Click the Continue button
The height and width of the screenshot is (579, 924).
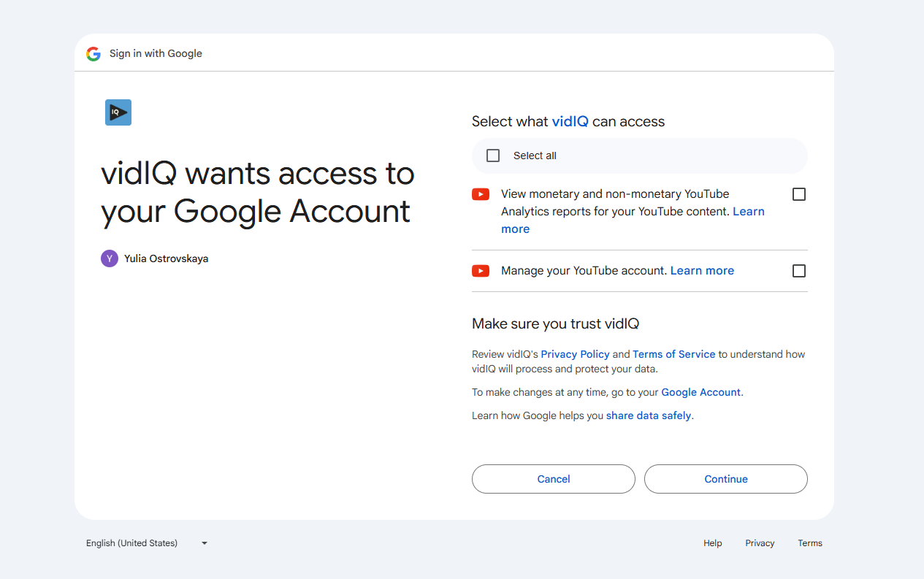click(726, 479)
